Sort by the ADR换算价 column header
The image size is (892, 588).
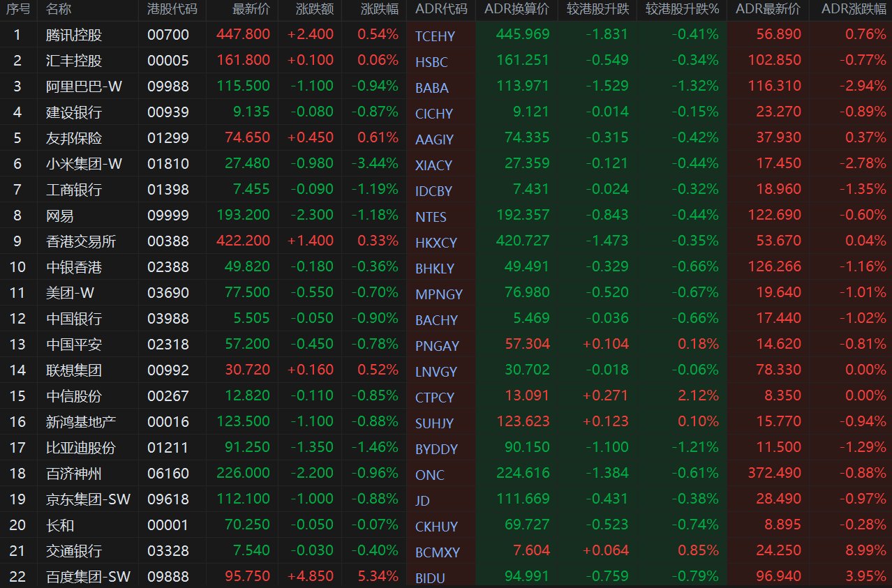[517, 9]
